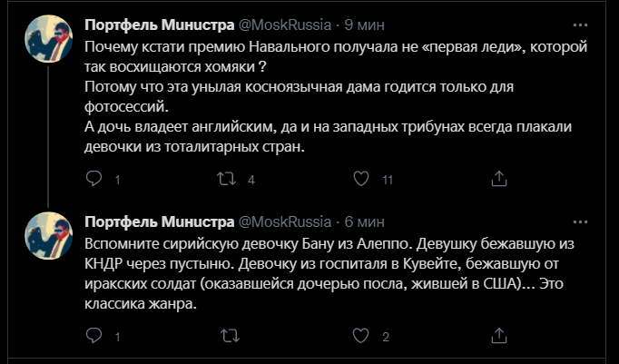The width and height of the screenshot is (619, 364).
Task: Open Портфель Министра name on first tweet
Action: pos(160,25)
